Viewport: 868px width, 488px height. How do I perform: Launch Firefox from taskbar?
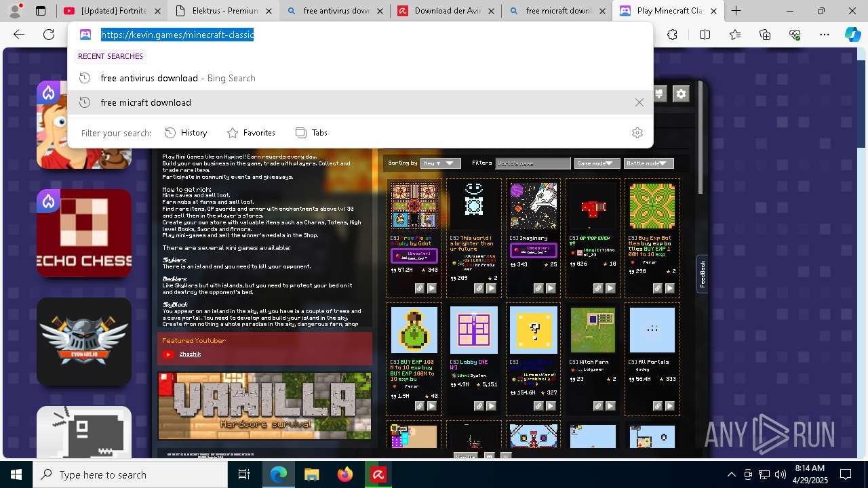[x=345, y=474]
